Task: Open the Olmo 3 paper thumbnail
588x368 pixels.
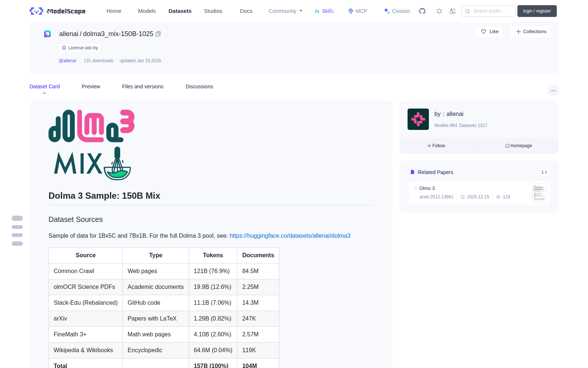Action: (539, 193)
